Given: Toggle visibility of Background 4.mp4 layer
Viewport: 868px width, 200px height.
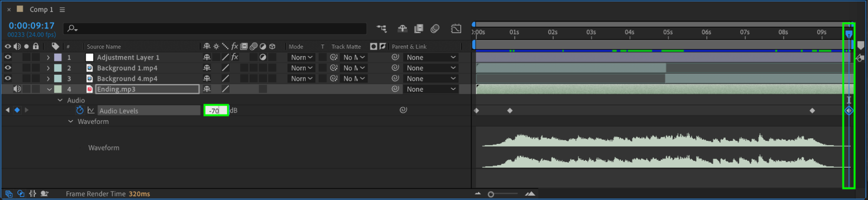Looking at the screenshot, I should [8, 79].
